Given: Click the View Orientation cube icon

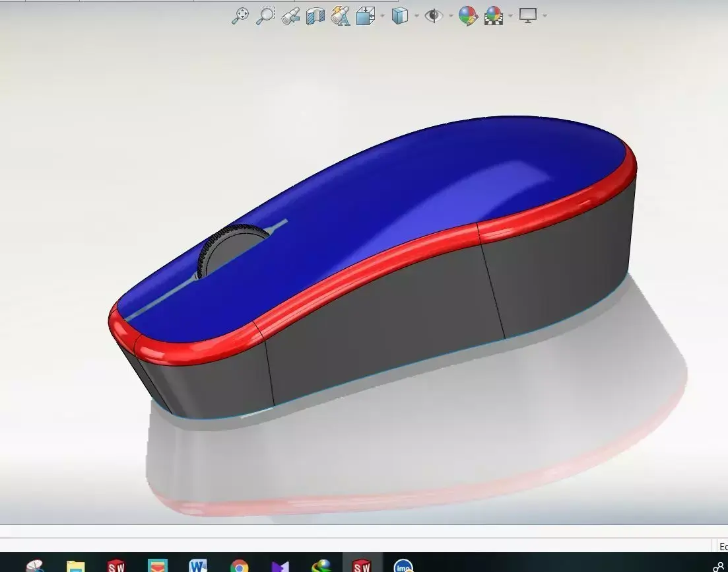Looking at the screenshot, I should 366,16.
